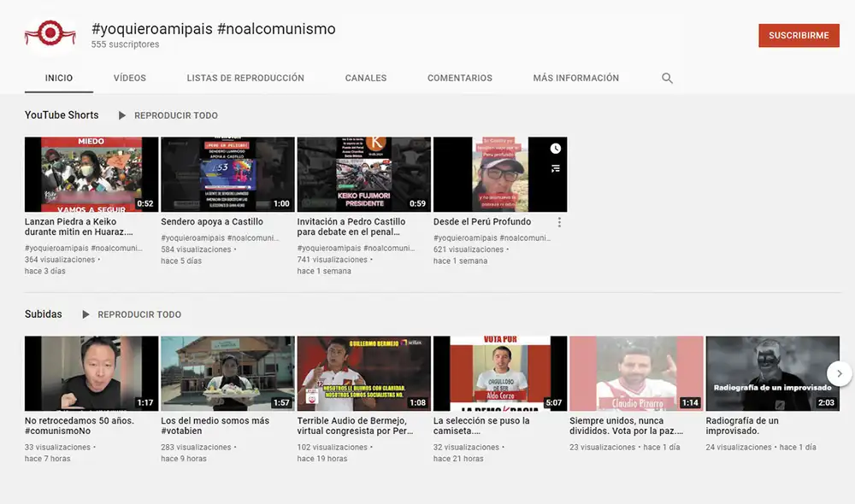This screenshot has height=504, width=855.
Task: Open the channel search icon
Action: (667, 78)
